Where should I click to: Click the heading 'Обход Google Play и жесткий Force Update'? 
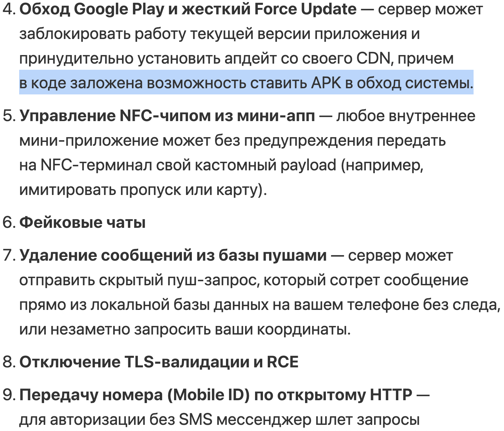pos(188,10)
